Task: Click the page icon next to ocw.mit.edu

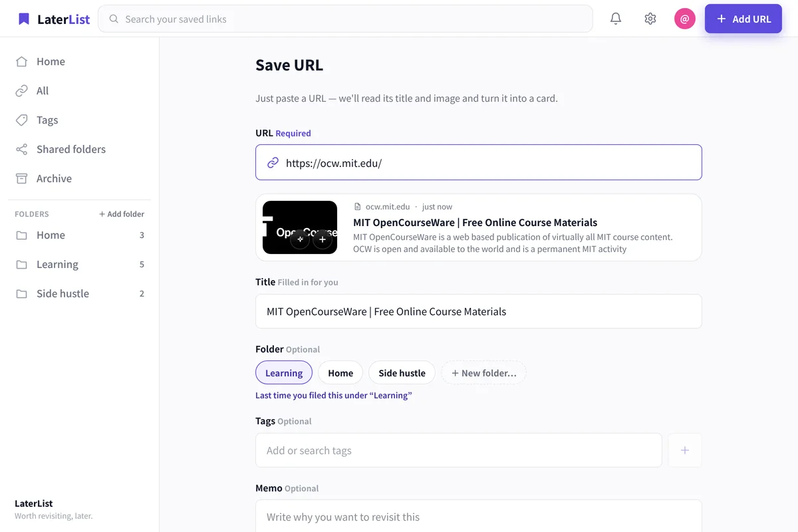Action: click(x=358, y=207)
